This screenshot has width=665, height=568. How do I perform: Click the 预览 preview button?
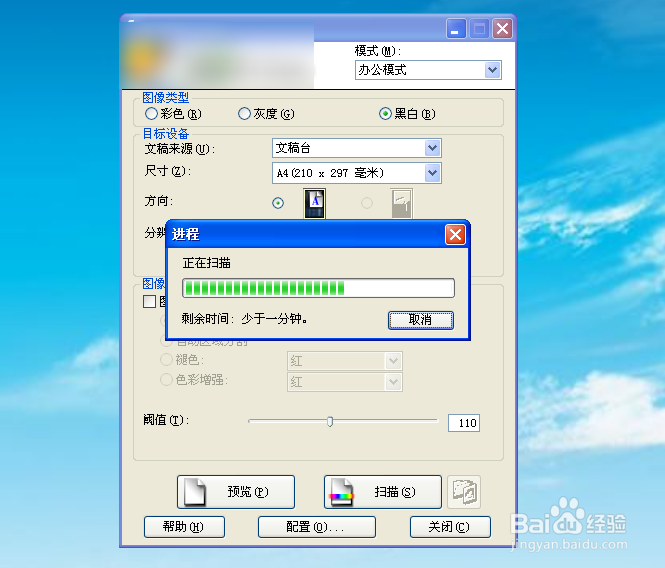click(x=236, y=492)
